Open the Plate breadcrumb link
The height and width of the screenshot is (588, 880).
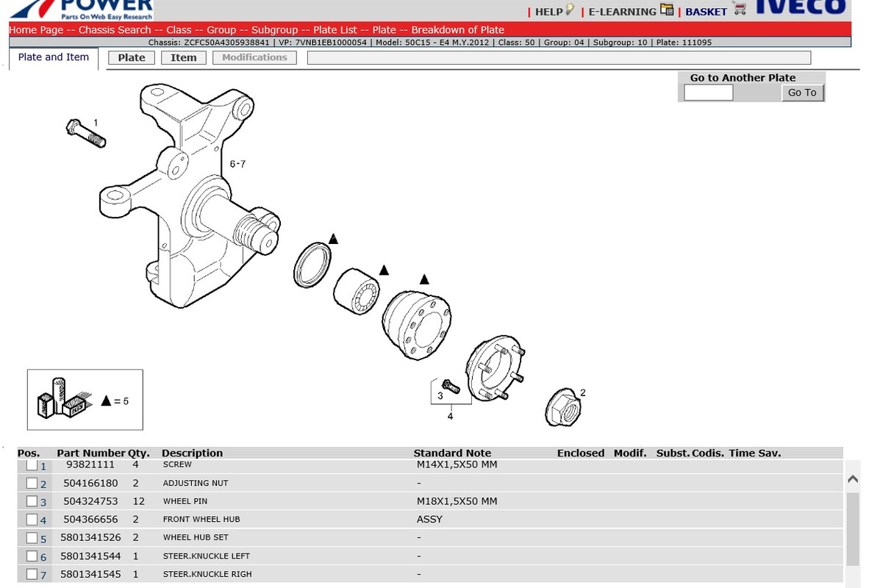[384, 29]
